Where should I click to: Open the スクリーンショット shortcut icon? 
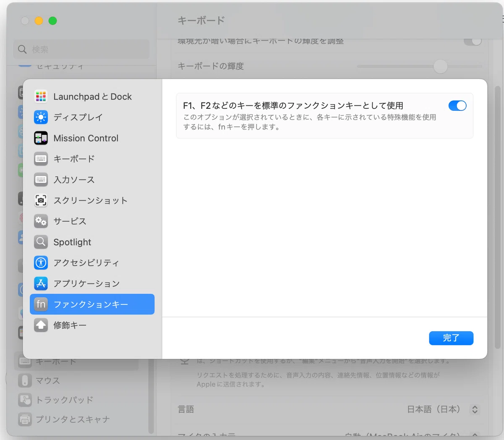point(41,200)
